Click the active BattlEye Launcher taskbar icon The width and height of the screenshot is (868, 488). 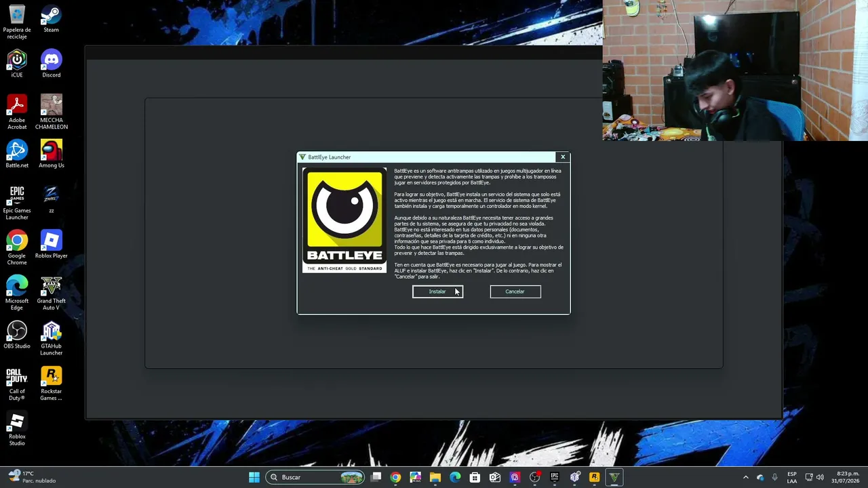point(614,477)
